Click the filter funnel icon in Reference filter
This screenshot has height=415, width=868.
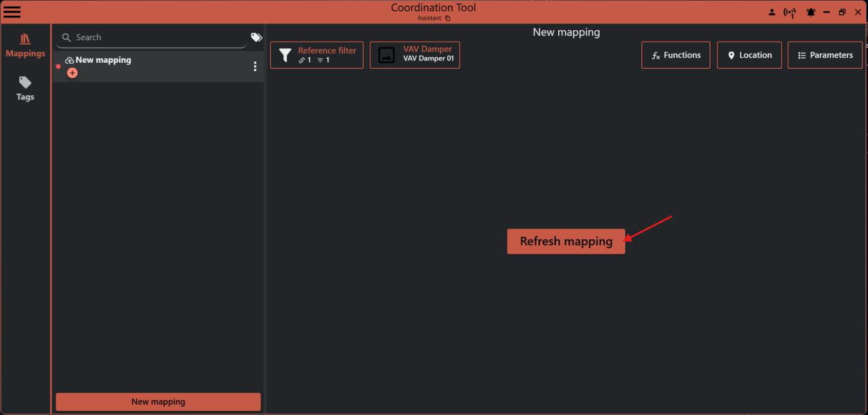(285, 55)
